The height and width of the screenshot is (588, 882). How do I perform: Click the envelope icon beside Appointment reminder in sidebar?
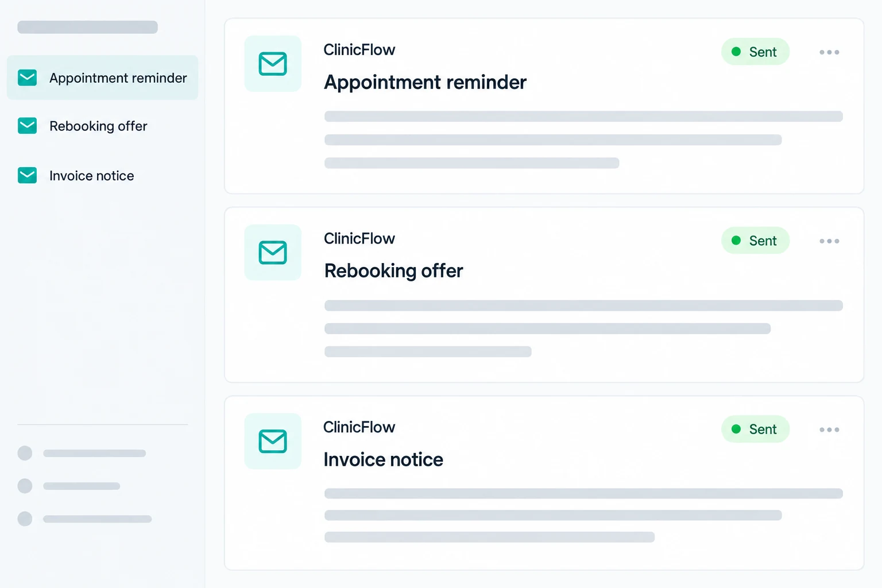coord(28,78)
